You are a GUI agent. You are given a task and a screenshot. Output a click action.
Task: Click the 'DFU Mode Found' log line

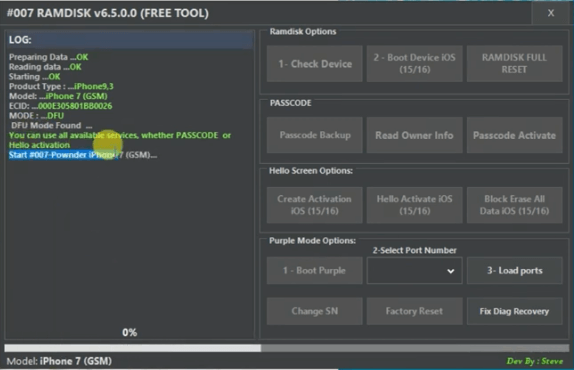(51, 126)
